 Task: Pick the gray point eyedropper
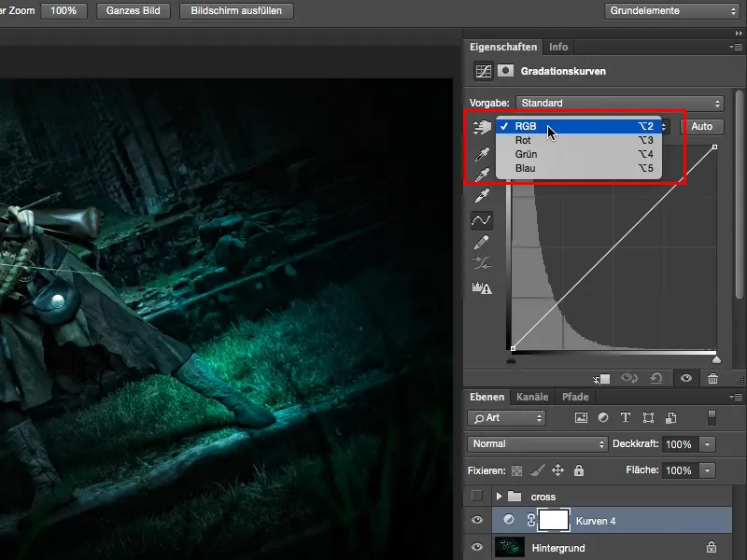click(482, 175)
